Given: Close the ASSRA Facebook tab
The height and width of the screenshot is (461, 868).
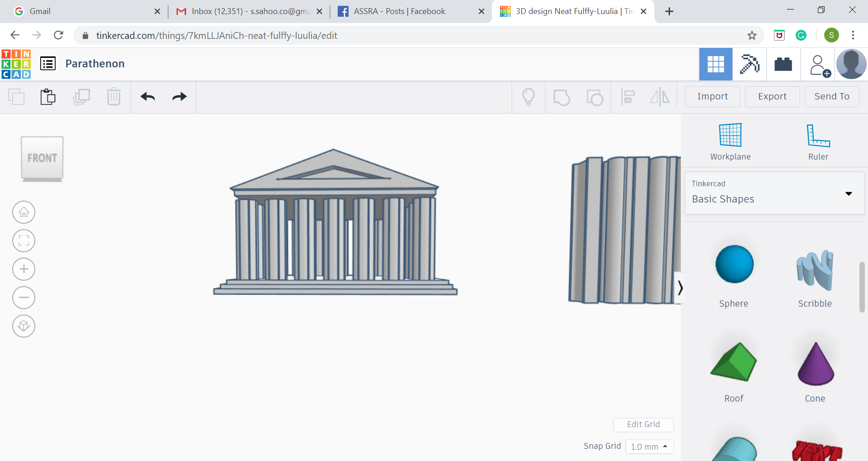Looking at the screenshot, I should [x=481, y=11].
